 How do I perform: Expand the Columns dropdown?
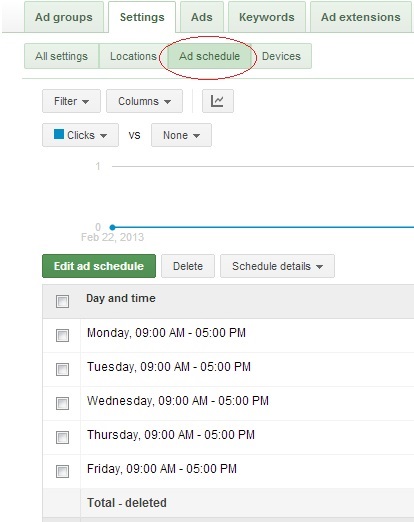click(x=144, y=101)
